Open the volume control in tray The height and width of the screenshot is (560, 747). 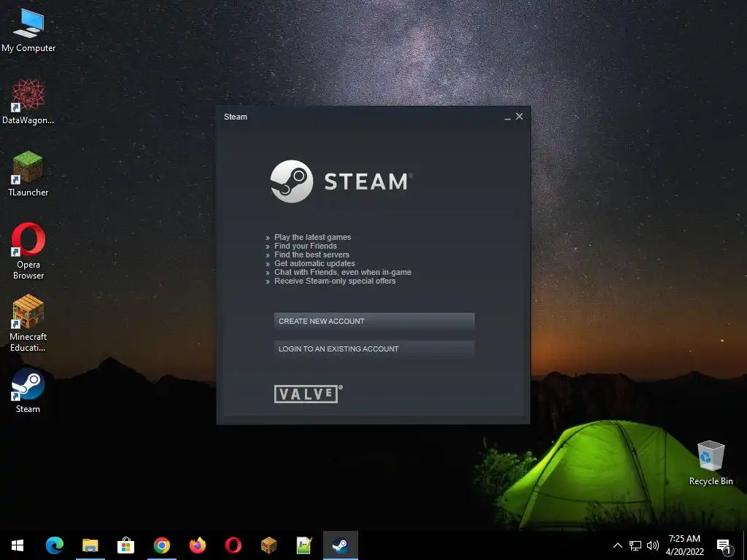coord(653,545)
